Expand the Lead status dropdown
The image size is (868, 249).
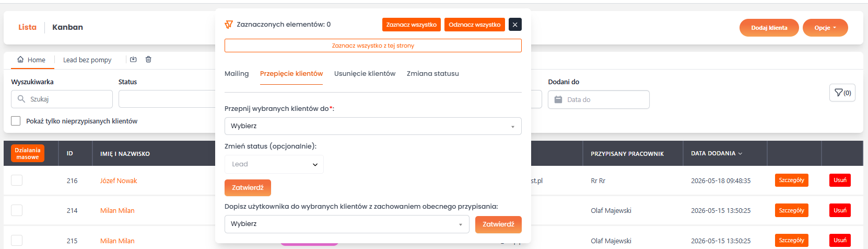pos(274,164)
